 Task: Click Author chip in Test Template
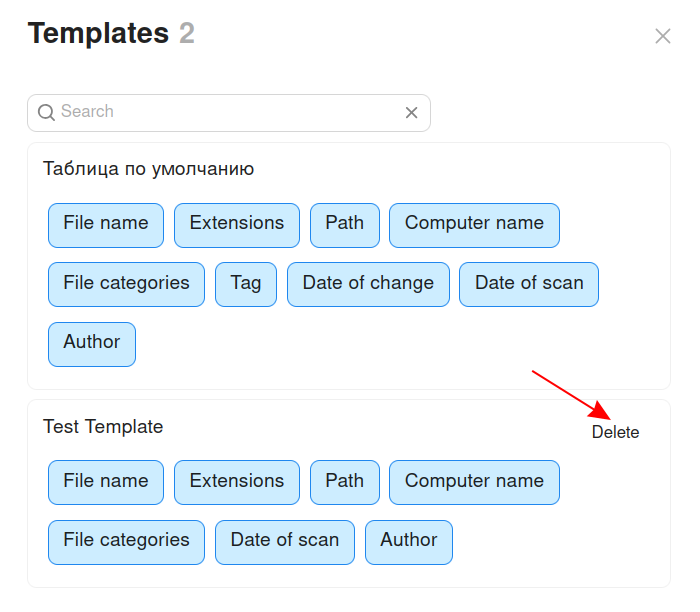point(409,541)
